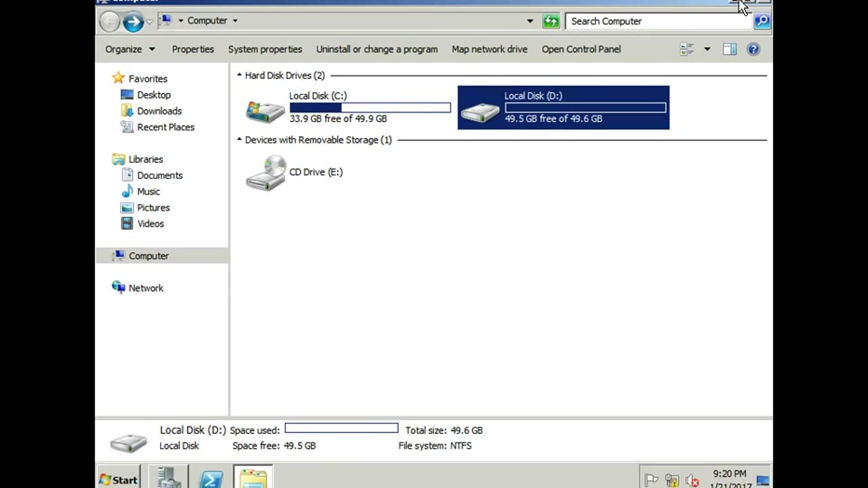
Task: Select Network in the navigation pane
Action: 146,288
